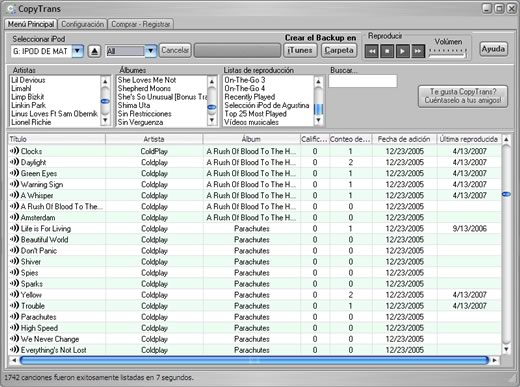Create backup to Carpeta button

tap(339, 50)
